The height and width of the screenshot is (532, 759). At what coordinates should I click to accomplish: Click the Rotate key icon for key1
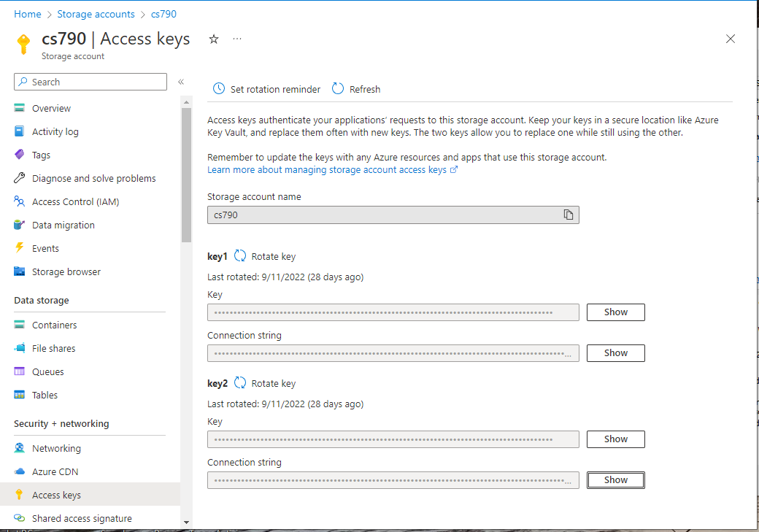241,256
